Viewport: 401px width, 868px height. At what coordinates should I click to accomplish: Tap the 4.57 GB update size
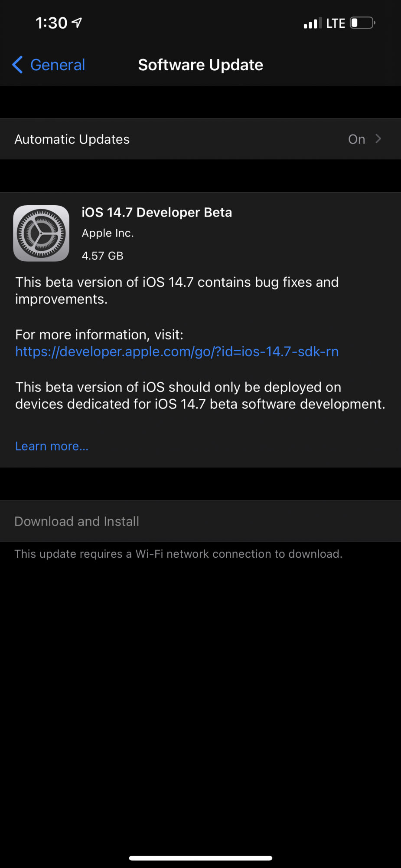[x=103, y=256]
